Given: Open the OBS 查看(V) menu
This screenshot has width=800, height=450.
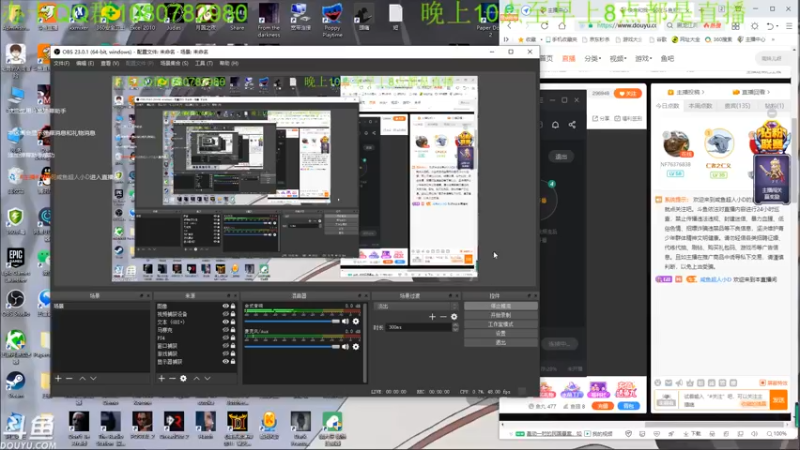Looking at the screenshot, I should [110, 63].
